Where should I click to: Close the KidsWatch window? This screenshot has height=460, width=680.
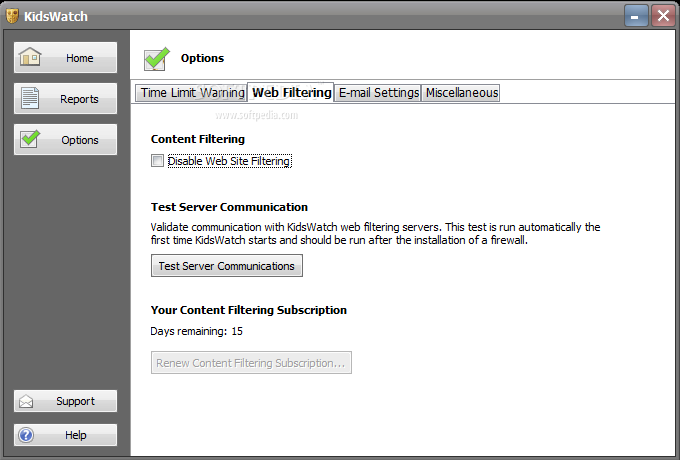click(x=663, y=16)
